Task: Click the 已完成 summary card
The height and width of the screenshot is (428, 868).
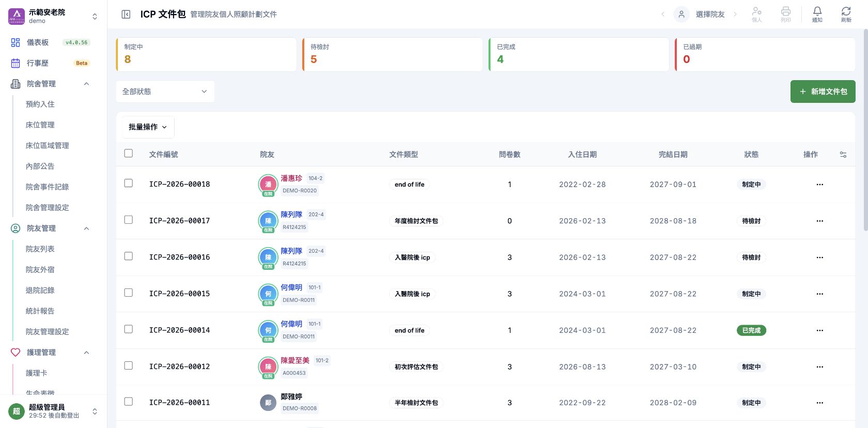Action: pyautogui.click(x=579, y=54)
